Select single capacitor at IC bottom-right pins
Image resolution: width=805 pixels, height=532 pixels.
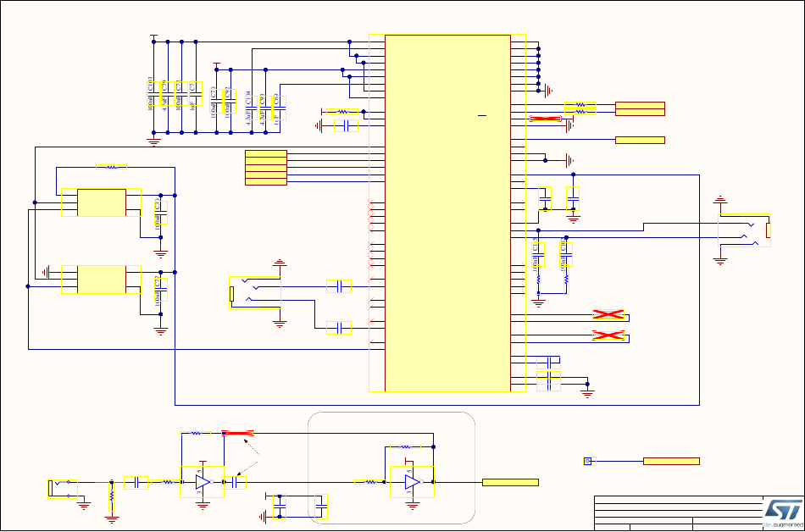click(x=549, y=363)
